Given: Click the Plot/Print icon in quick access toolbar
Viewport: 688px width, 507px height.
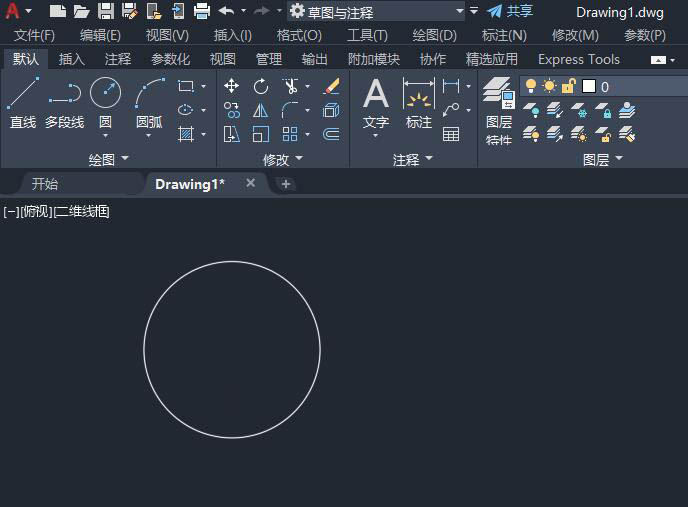Looking at the screenshot, I should [202, 11].
